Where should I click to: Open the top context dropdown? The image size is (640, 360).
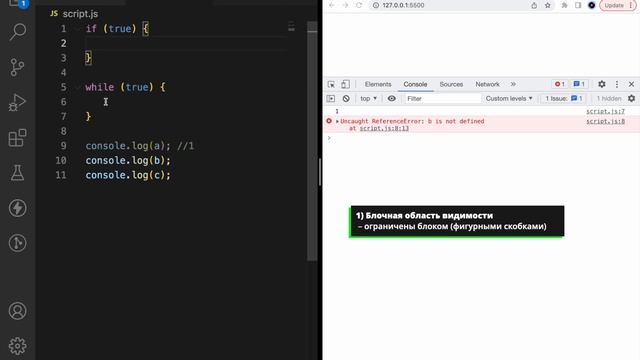[x=369, y=98]
